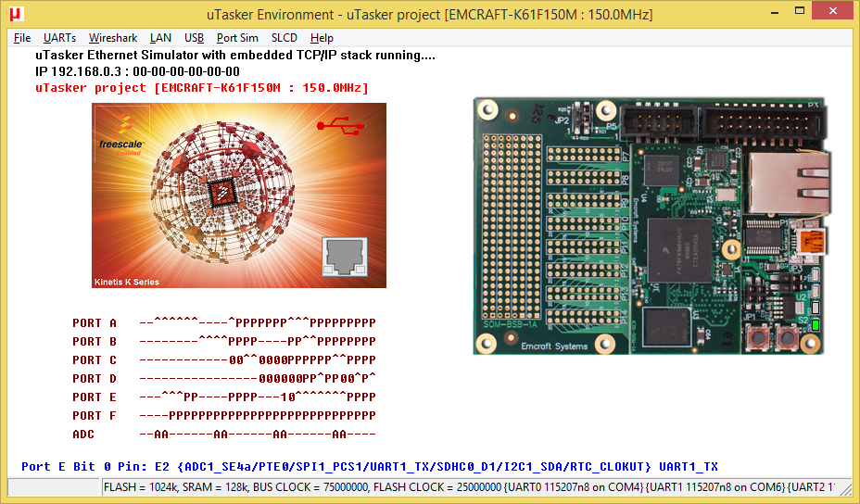The height and width of the screenshot is (504, 860).
Task: Open the File menu
Action: click(22, 38)
